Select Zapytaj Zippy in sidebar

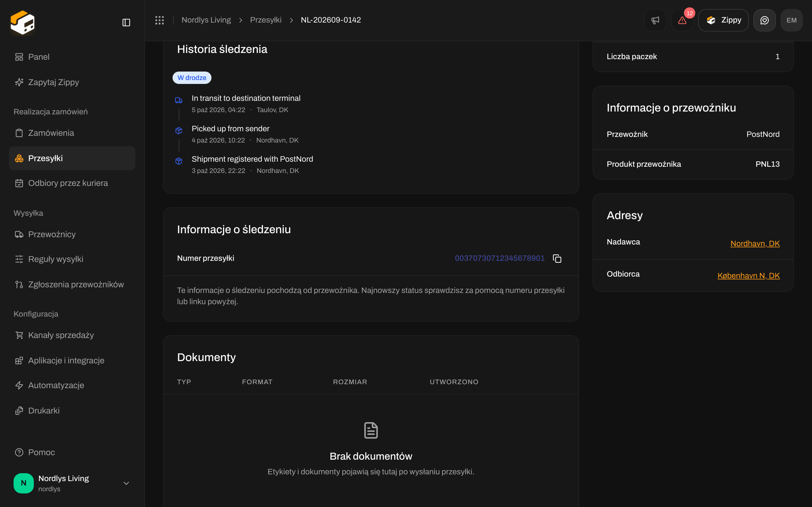click(72, 82)
